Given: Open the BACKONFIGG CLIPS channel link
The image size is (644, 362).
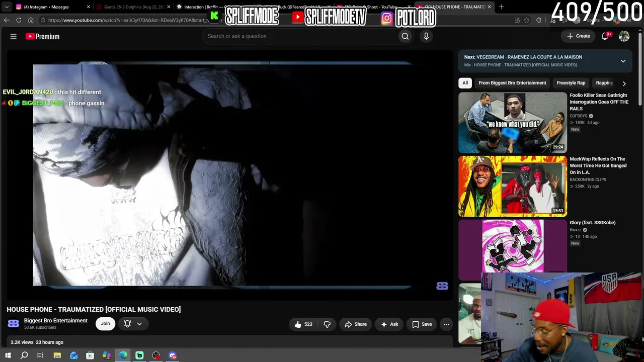Looking at the screenshot, I should (588, 179).
